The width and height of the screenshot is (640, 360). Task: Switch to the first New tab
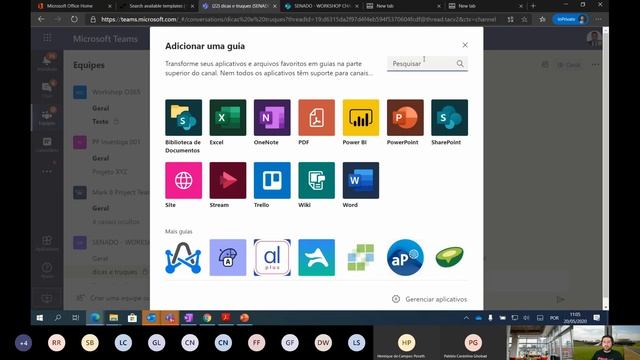404,6
